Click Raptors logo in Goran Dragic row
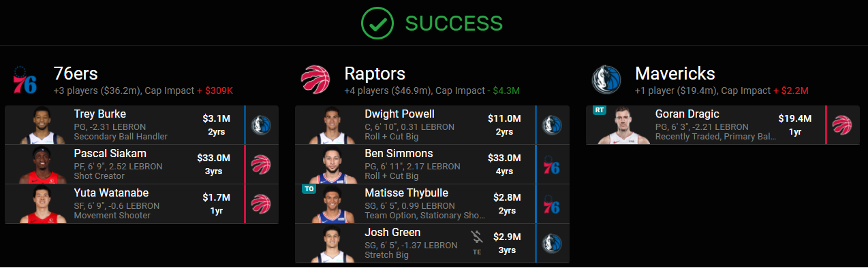This screenshot has height=268, width=868. 843,125
